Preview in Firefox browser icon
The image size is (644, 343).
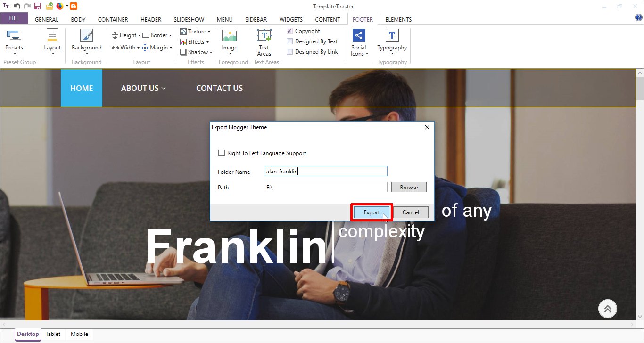coord(59,6)
